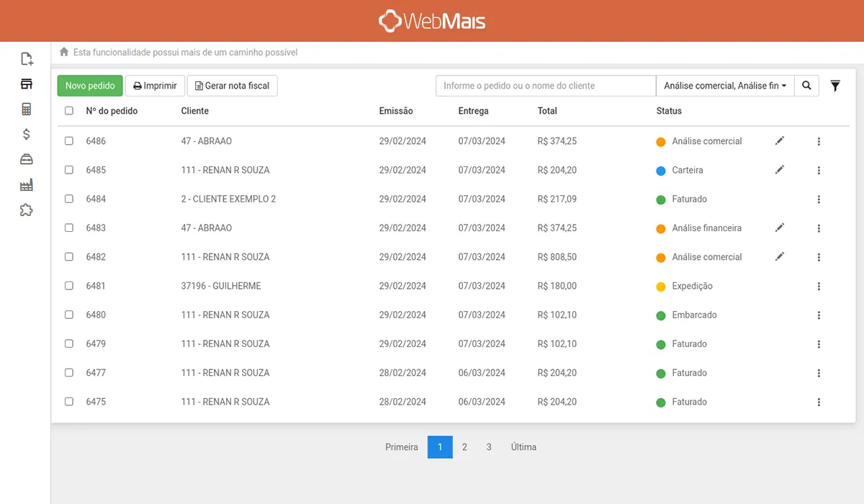
Task: Open the status filter dropdown showing Análise comercial
Action: [725, 85]
